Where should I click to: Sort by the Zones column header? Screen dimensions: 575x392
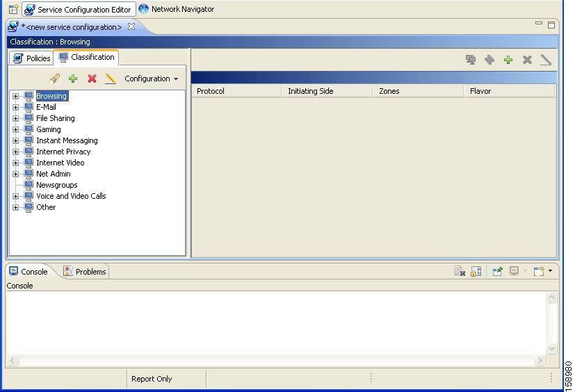(x=418, y=91)
